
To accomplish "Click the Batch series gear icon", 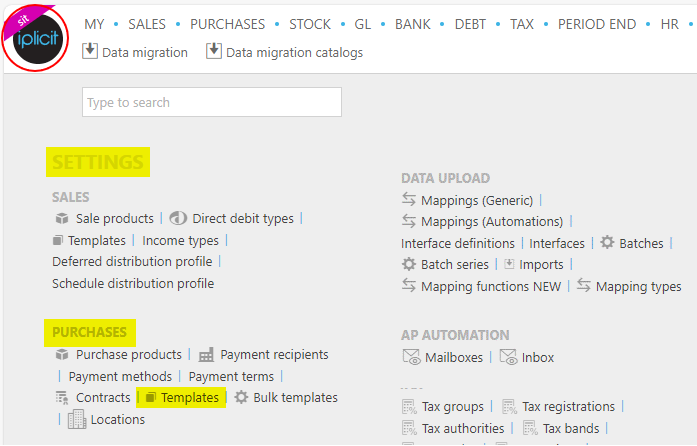I will [x=409, y=264].
